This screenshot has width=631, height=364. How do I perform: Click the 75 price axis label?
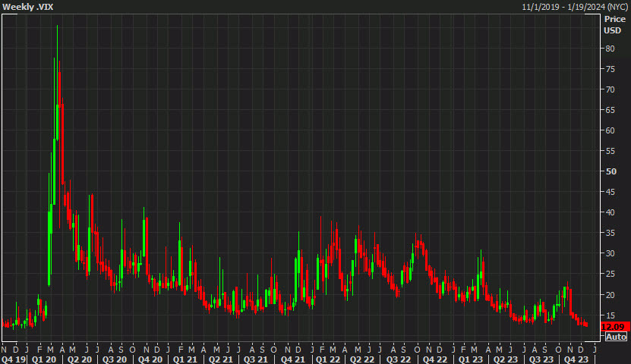point(610,69)
